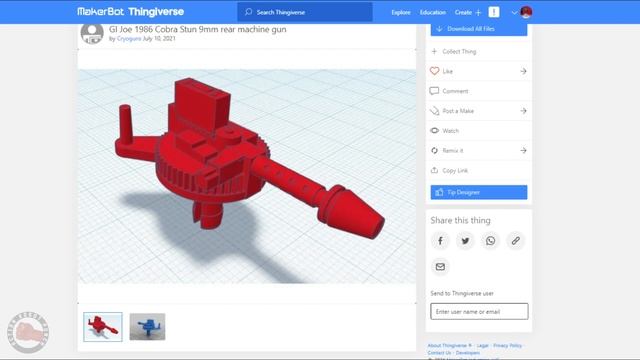Select the red model thumbnail
Screen dimensions: 640x360
[x=103, y=327]
